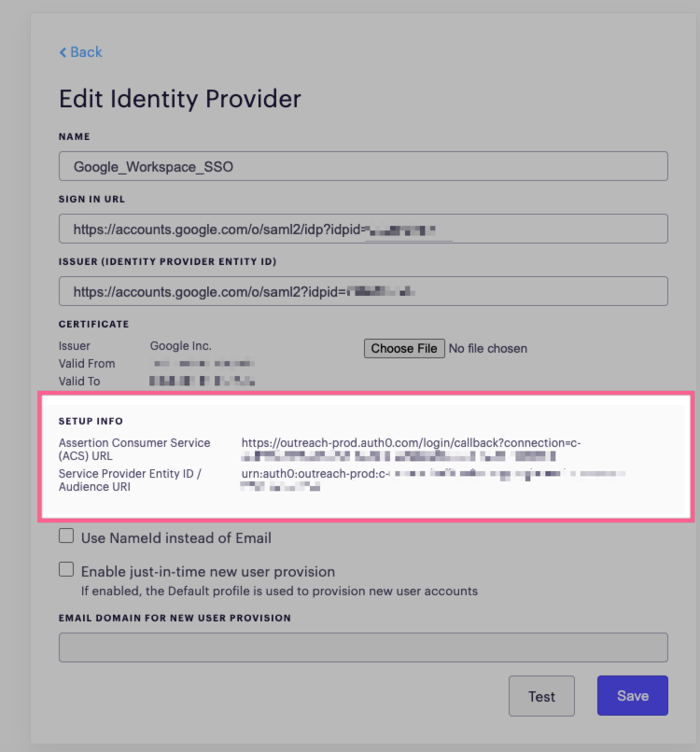Click the Valid From certificate label

point(87,364)
